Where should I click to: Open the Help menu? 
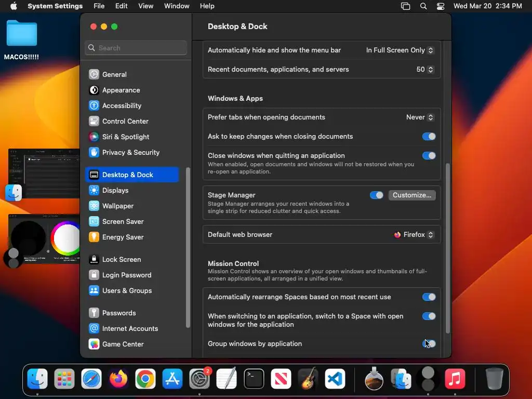coord(207,6)
